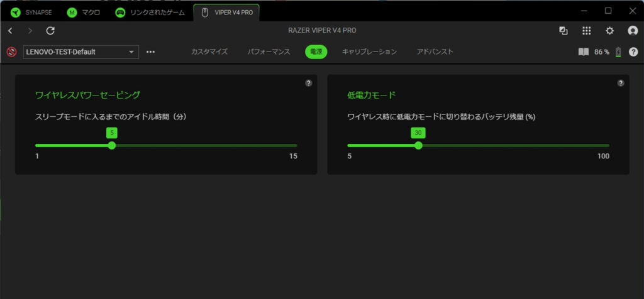
Task: Click the refresh icon
Action: coord(51,31)
